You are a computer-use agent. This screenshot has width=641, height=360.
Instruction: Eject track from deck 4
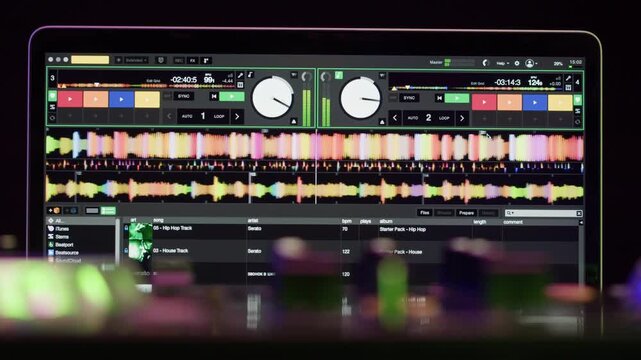[x=382, y=122]
